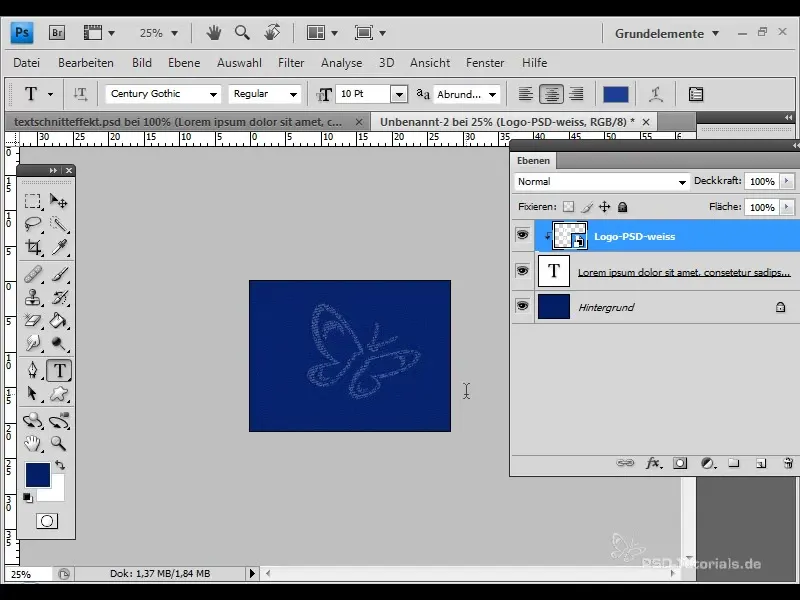Viewport: 800px width, 600px height.
Task: Launch Adobe Bridge
Action: (x=57, y=33)
